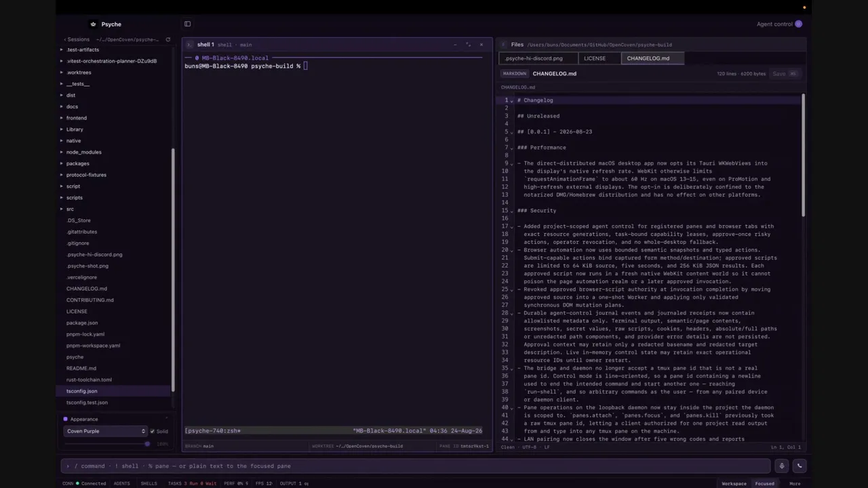Select the CHANGELOG.md tab

[x=652, y=58]
